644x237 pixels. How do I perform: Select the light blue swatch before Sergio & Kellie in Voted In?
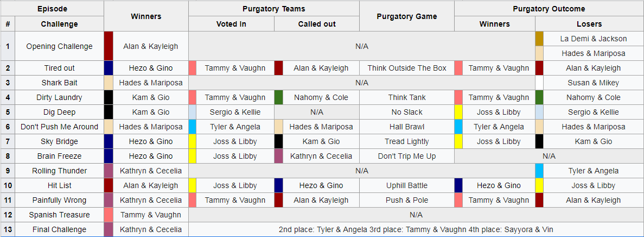click(193, 112)
